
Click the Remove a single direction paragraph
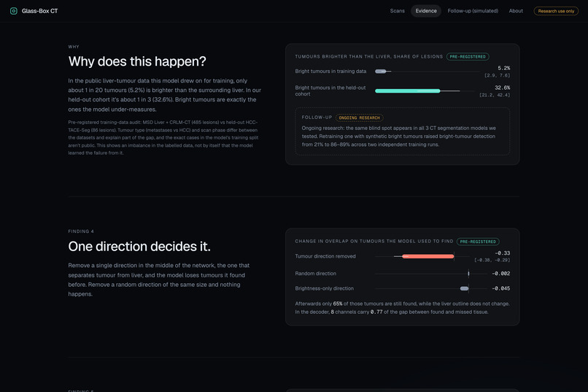tap(159, 280)
